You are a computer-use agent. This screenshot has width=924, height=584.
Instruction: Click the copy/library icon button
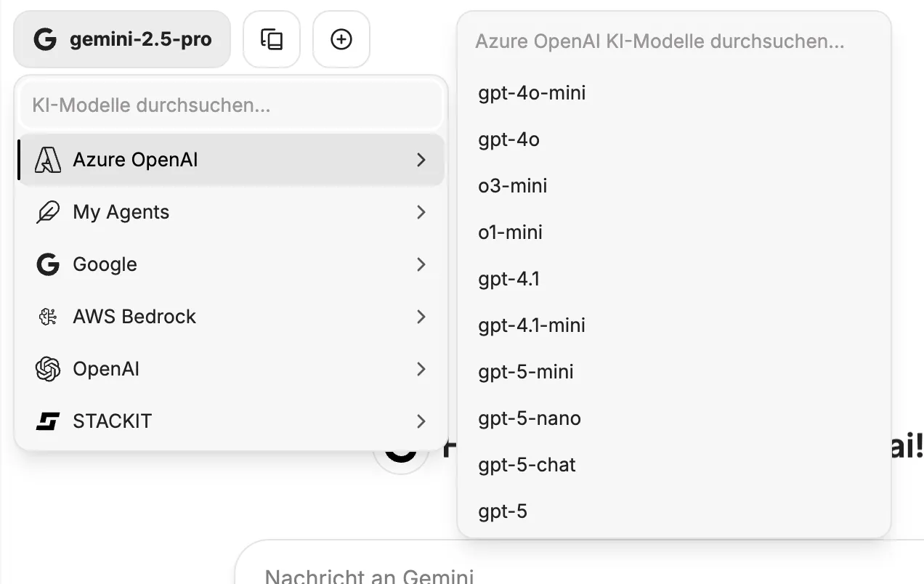[x=272, y=39]
